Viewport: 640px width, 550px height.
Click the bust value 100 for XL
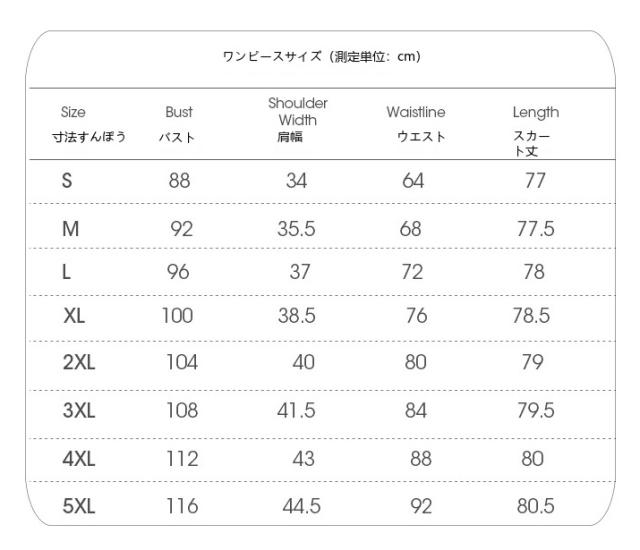[x=179, y=318]
